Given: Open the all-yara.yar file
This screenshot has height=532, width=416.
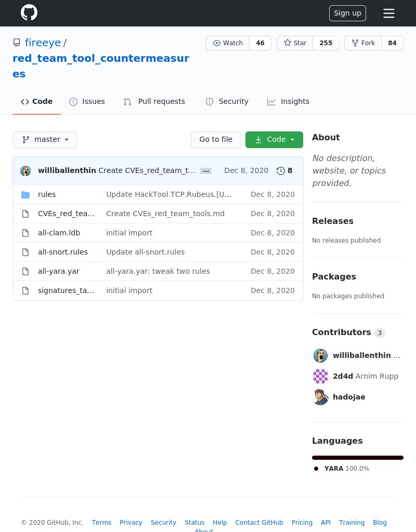Looking at the screenshot, I should (58, 271).
